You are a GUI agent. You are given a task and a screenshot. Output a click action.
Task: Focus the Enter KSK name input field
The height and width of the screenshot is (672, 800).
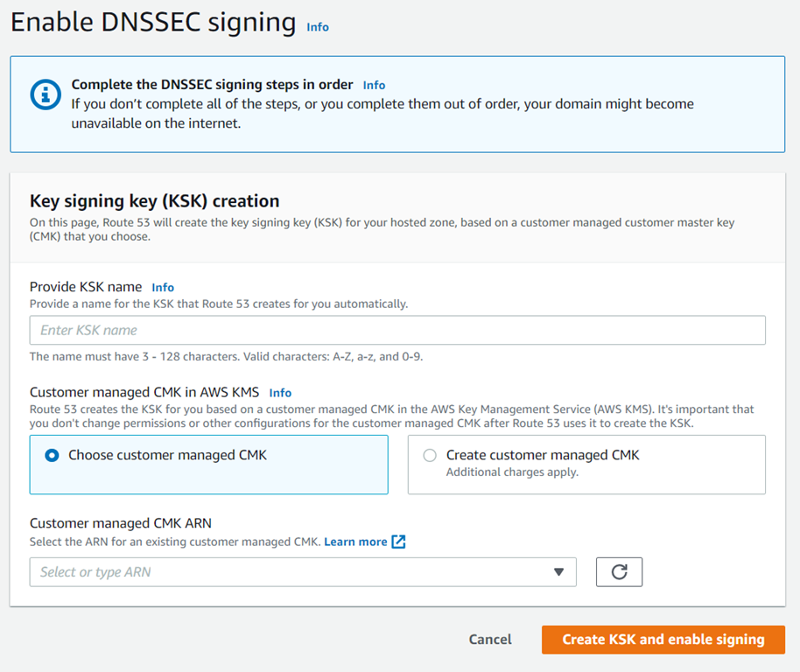[x=397, y=330]
